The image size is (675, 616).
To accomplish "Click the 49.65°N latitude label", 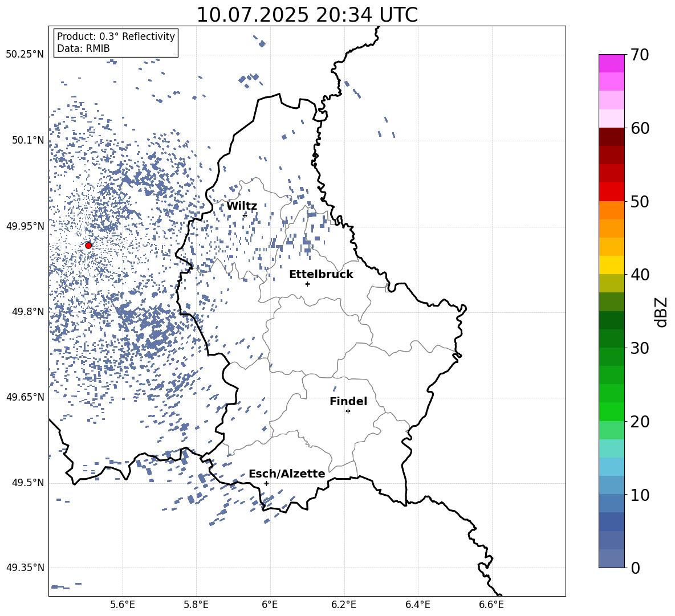I will (25, 397).
